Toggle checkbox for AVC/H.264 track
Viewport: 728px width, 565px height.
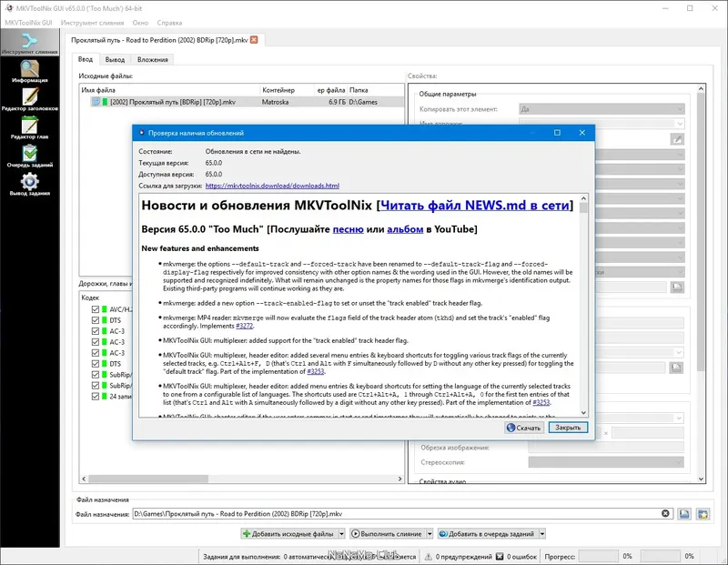[x=96, y=309]
